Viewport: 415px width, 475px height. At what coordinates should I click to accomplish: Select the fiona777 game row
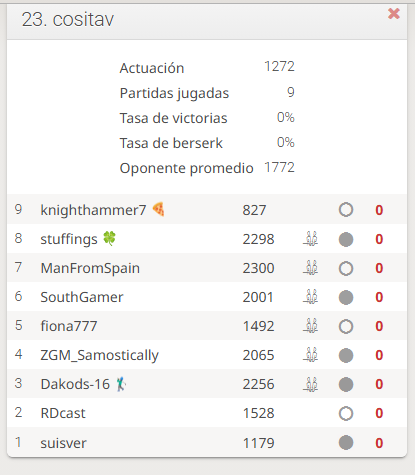click(x=207, y=326)
